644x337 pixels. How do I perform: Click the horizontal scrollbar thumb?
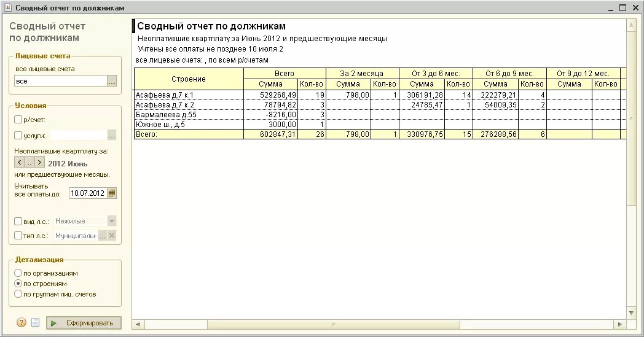[x=334, y=324]
